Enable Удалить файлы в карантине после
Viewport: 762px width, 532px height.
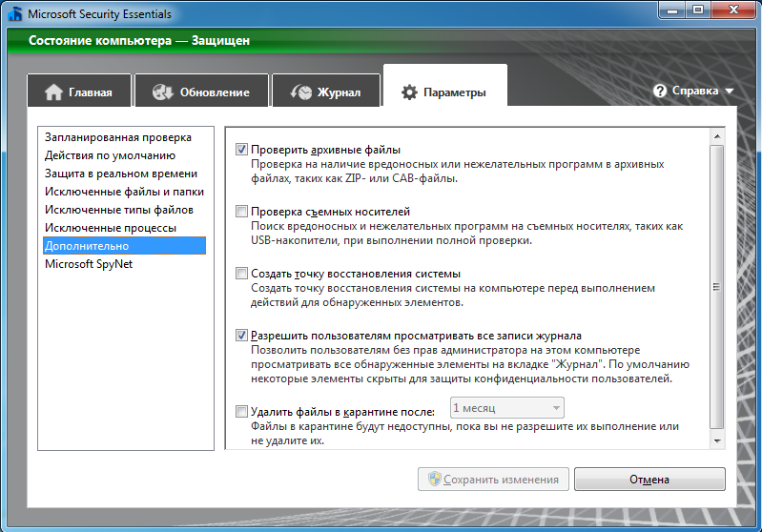coord(241,412)
